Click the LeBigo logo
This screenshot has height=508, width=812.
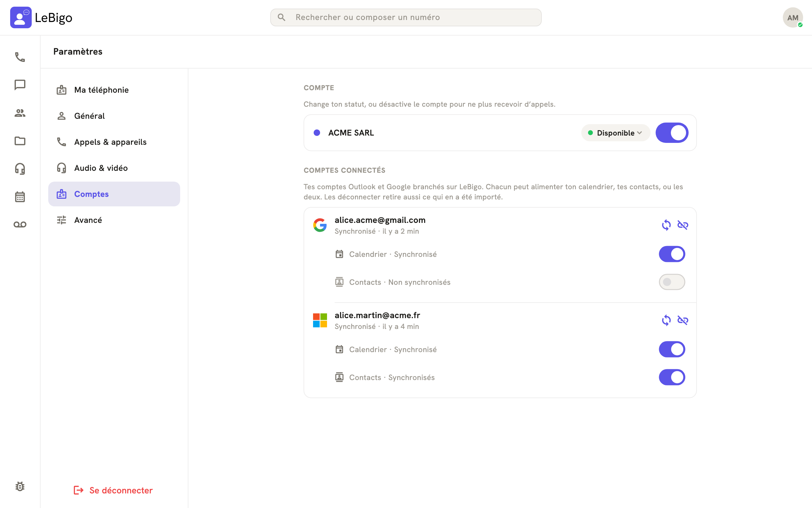coord(41,17)
